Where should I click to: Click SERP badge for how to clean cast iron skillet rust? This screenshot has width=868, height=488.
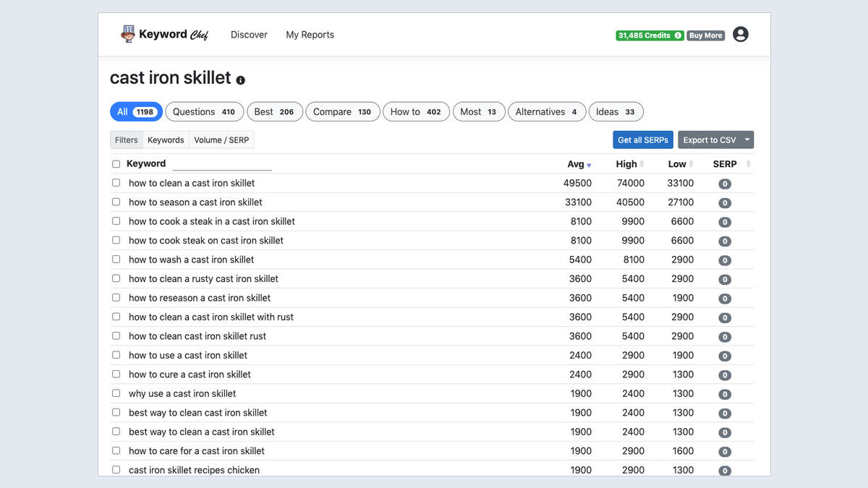[x=725, y=337]
